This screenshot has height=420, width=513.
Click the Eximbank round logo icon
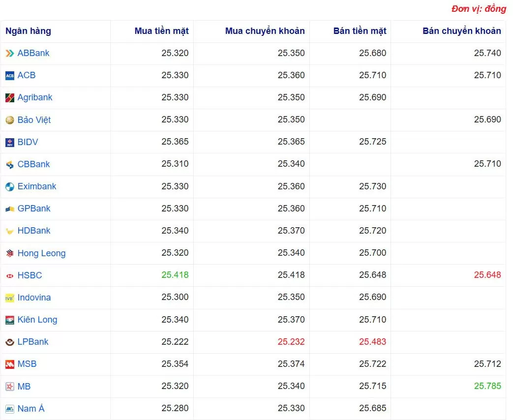[x=10, y=187]
